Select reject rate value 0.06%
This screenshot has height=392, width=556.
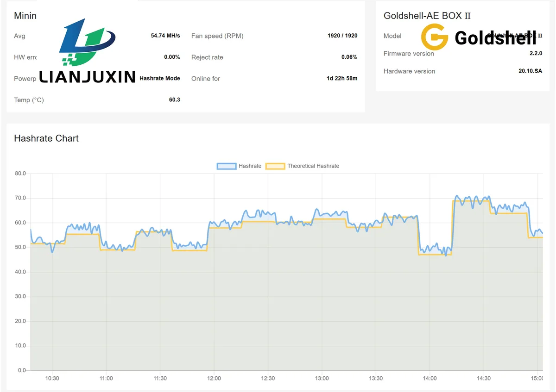click(x=349, y=57)
